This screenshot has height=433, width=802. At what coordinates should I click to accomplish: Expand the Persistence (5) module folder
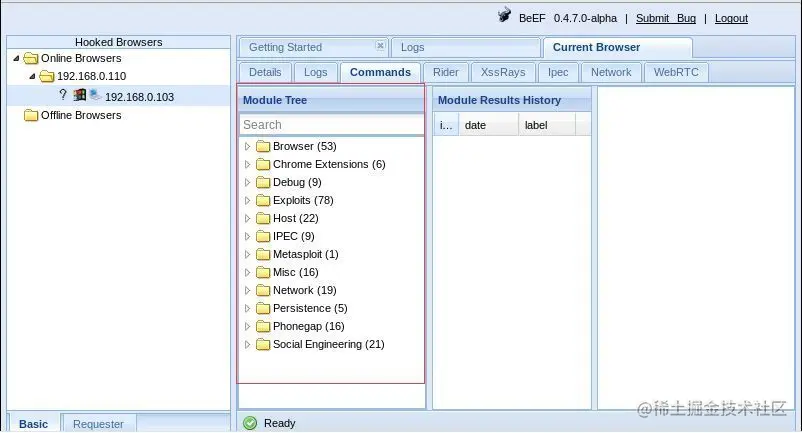(248, 309)
